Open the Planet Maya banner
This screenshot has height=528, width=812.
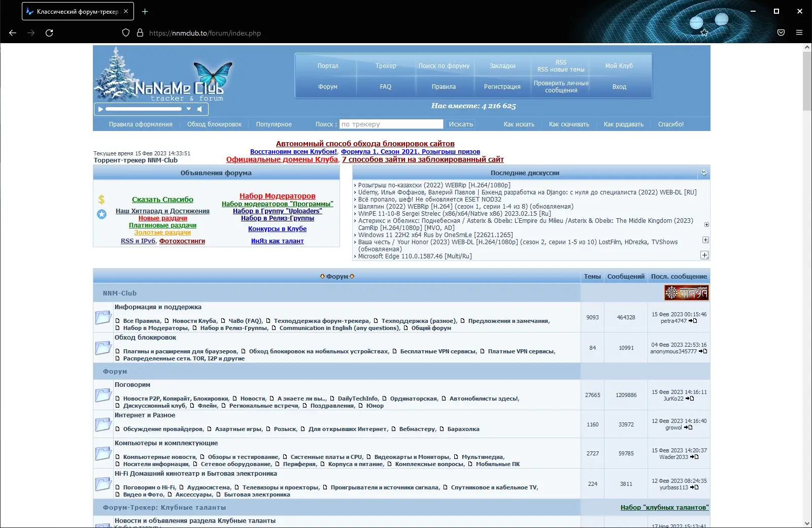pos(686,292)
